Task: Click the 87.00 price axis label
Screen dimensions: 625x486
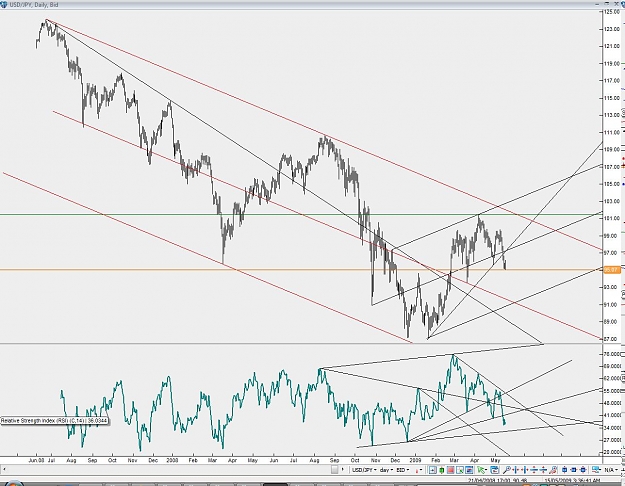Action: click(611, 339)
